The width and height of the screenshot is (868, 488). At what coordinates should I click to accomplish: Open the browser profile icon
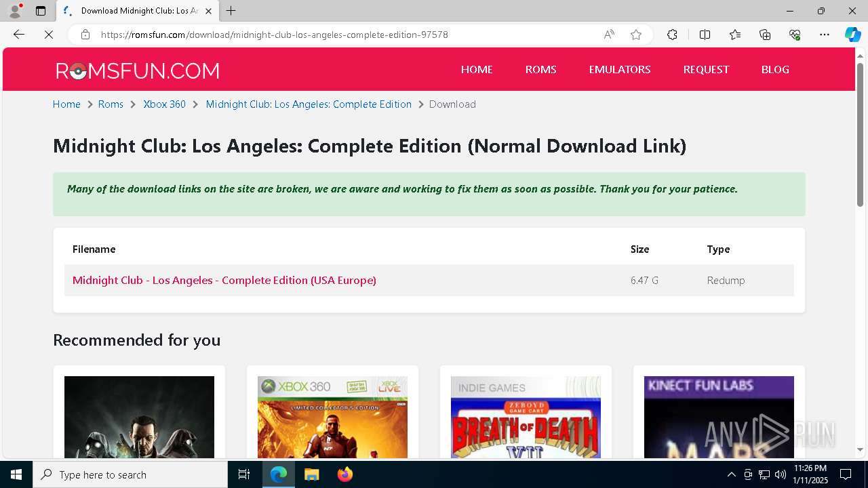[15, 11]
